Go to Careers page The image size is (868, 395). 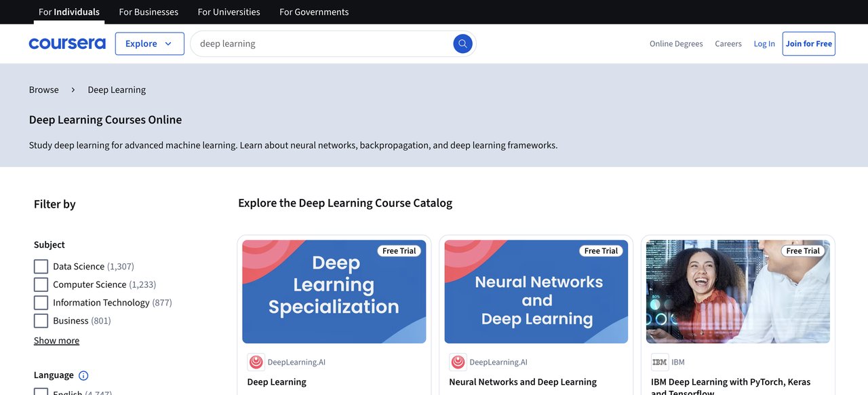(x=728, y=43)
